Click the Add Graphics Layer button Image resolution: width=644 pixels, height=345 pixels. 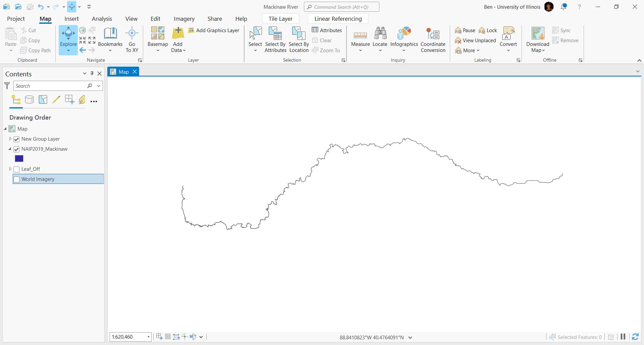point(214,30)
